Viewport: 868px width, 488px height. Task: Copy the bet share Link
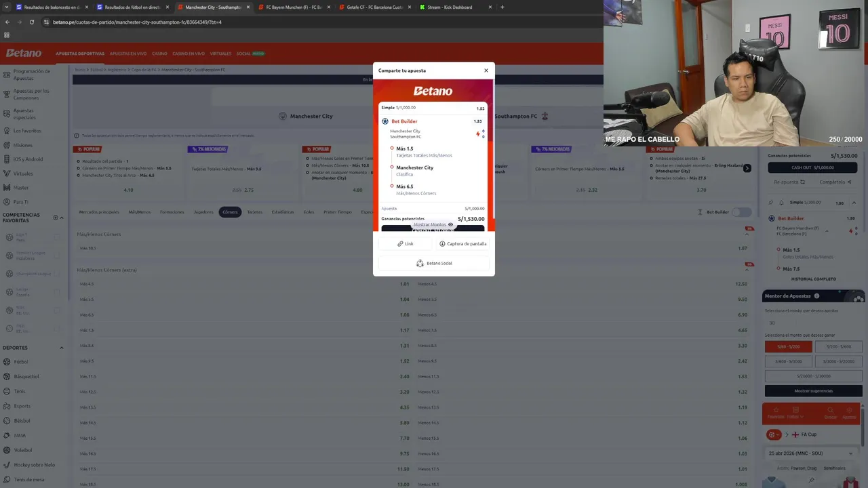point(406,243)
